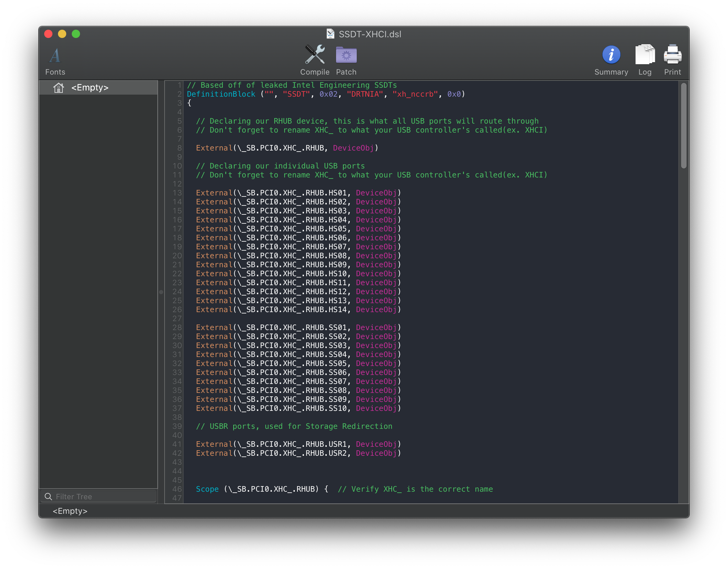Click the home icon in tree sidebar
728x569 pixels.
[59, 88]
